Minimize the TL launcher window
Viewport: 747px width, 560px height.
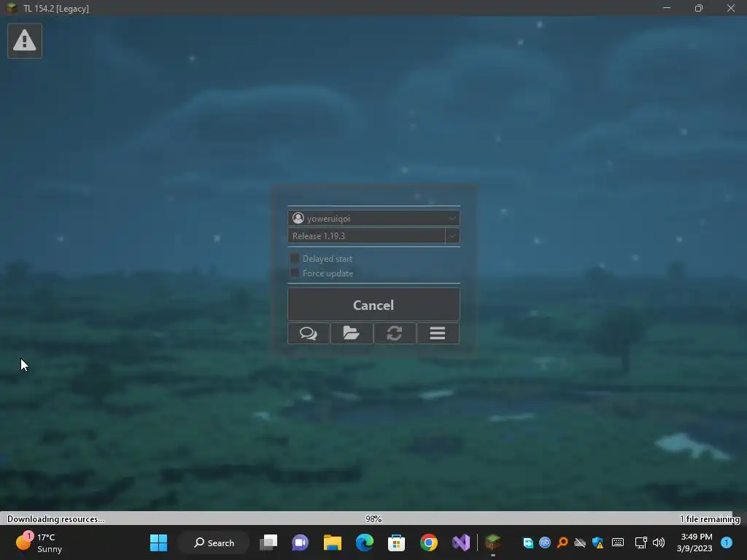click(667, 8)
